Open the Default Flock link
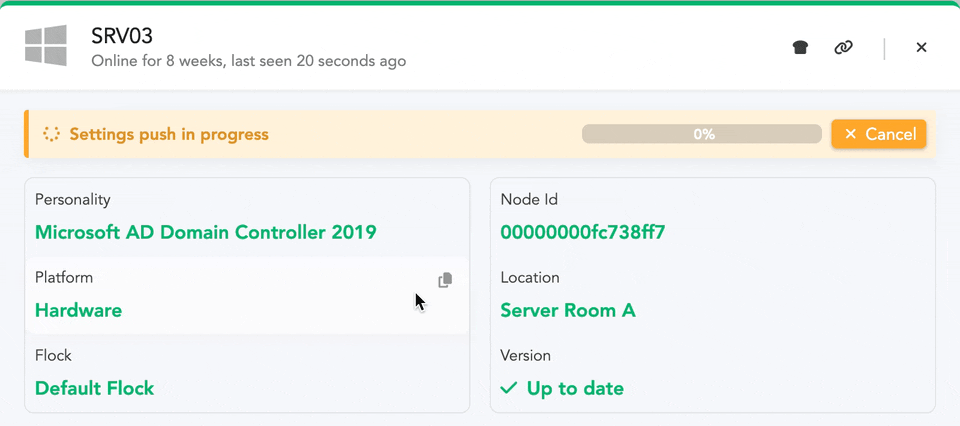This screenshot has height=426, width=960. tap(94, 388)
